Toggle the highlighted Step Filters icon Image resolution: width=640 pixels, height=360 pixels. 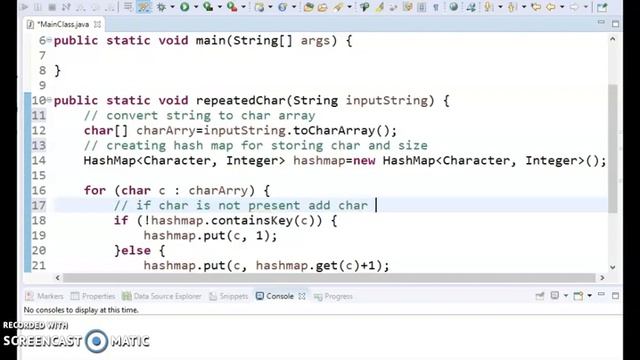(144, 7)
